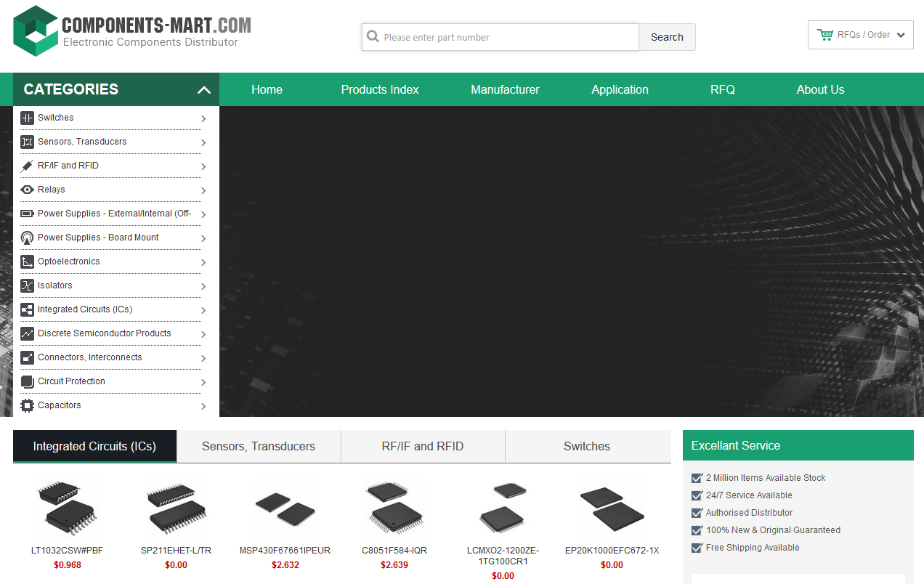Screen dimensions: 924x584
Task: Open the SP211EHET-L/TR product link
Action: tap(176, 551)
